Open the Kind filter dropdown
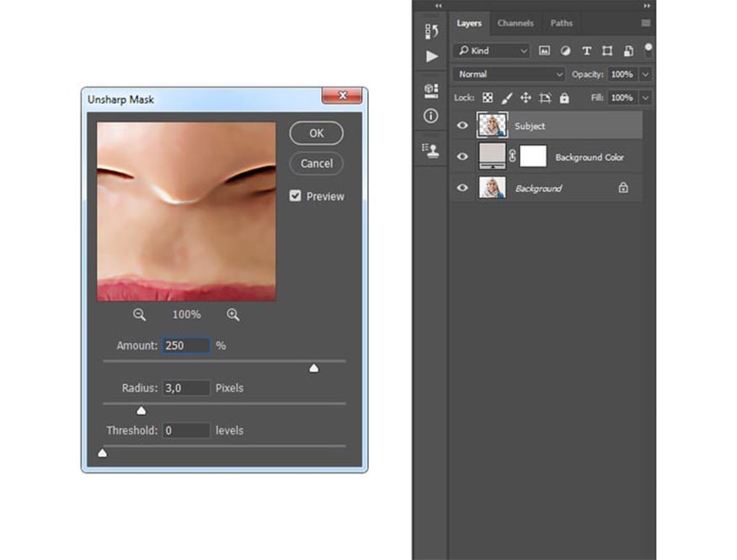This screenshot has height=560, width=737. pos(492,51)
